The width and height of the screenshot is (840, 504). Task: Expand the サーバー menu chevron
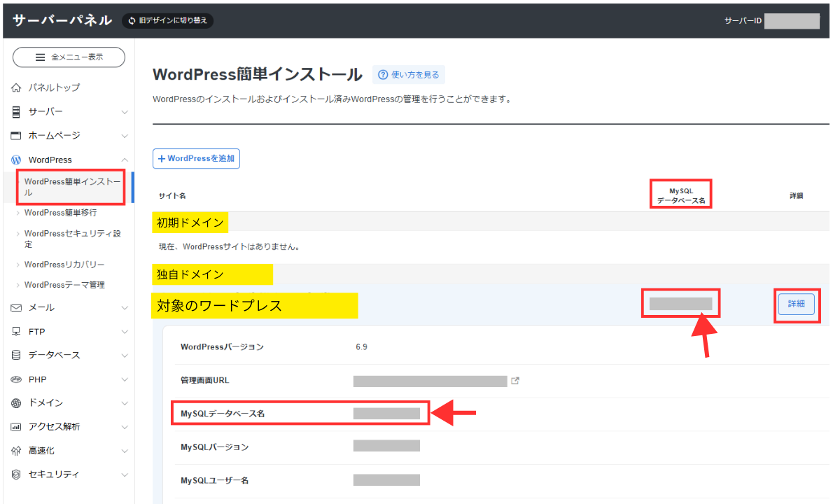point(125,112)
